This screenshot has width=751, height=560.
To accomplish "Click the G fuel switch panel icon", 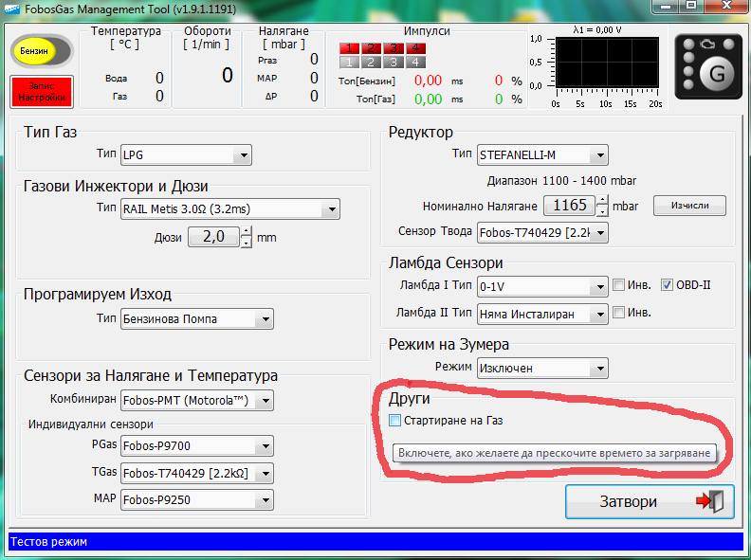I will coord(707,66).
